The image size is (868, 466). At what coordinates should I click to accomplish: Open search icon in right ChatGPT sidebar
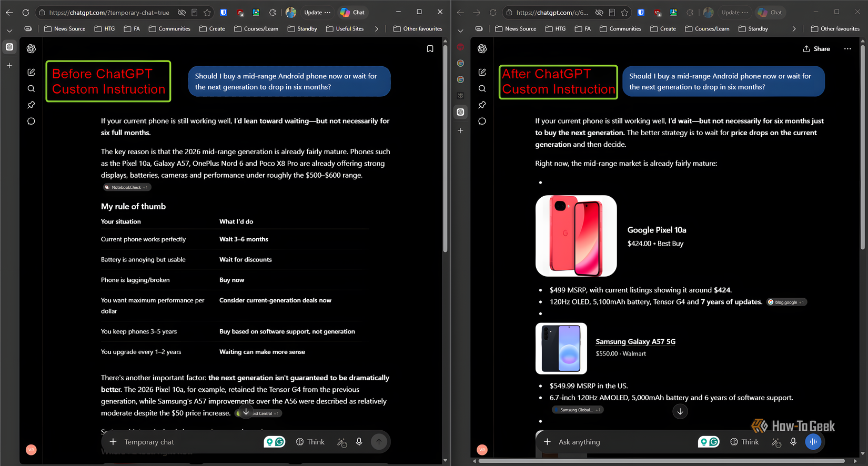pyautogui.click(x=482, y=88)
